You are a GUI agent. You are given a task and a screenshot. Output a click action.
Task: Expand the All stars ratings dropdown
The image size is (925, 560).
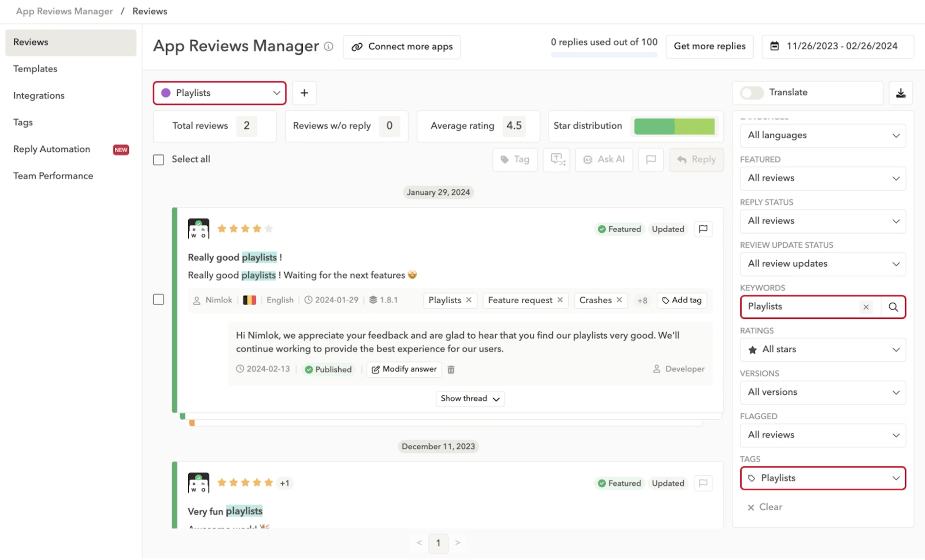point(823,349)
